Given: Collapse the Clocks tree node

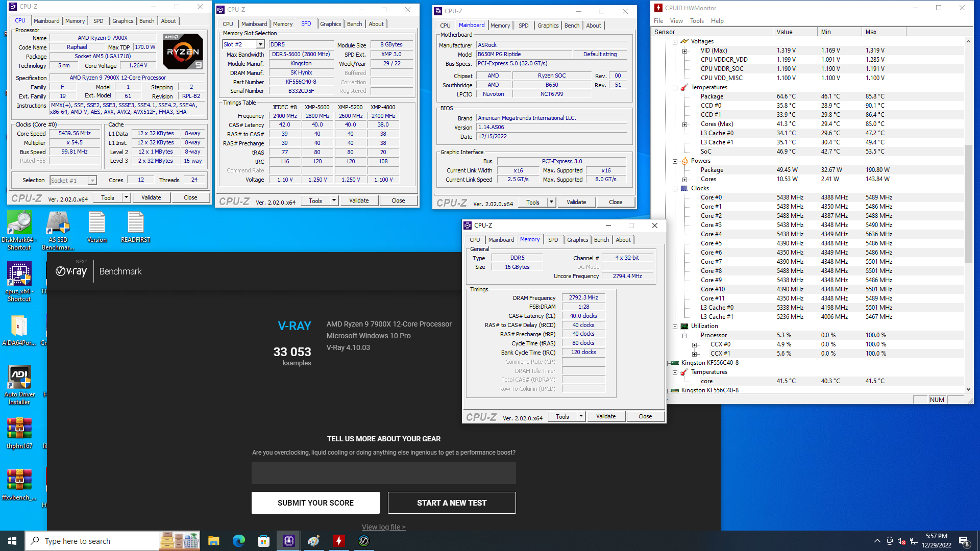Looking at the screenshot, I should 675,188.
